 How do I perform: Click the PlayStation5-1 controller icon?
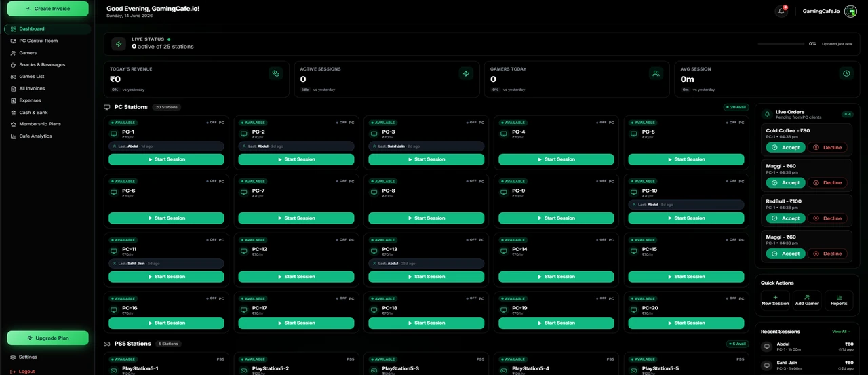(114, 370)
